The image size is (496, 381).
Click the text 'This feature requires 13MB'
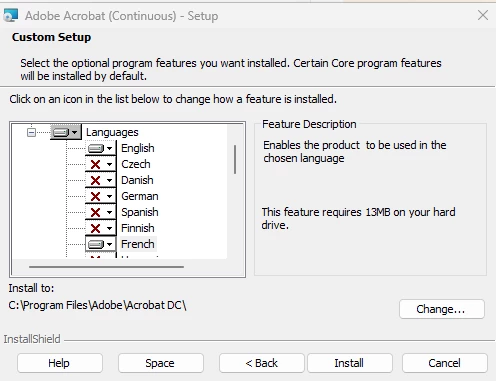[326, 212]
